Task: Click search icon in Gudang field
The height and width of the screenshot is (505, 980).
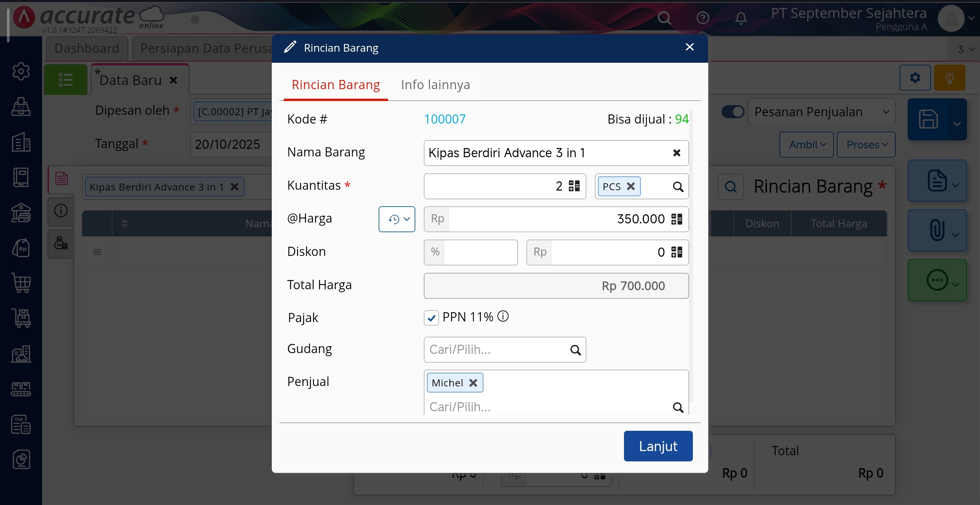Action: (x=575, y=350)
